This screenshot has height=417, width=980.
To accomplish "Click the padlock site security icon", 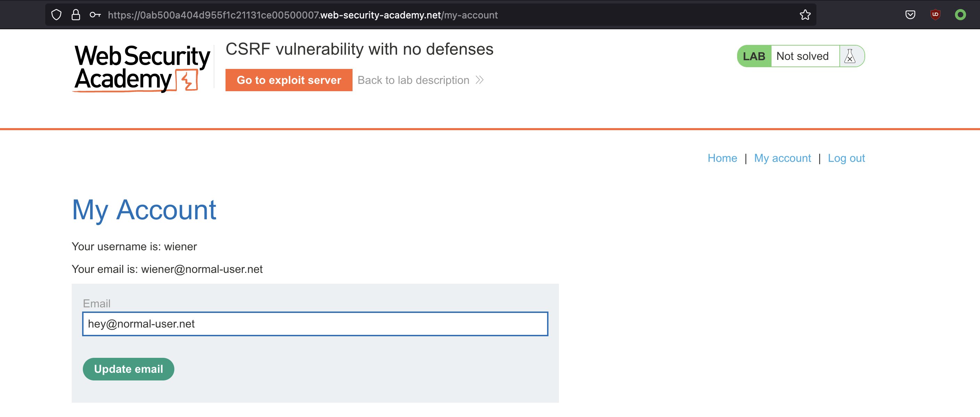I will 76,15.
